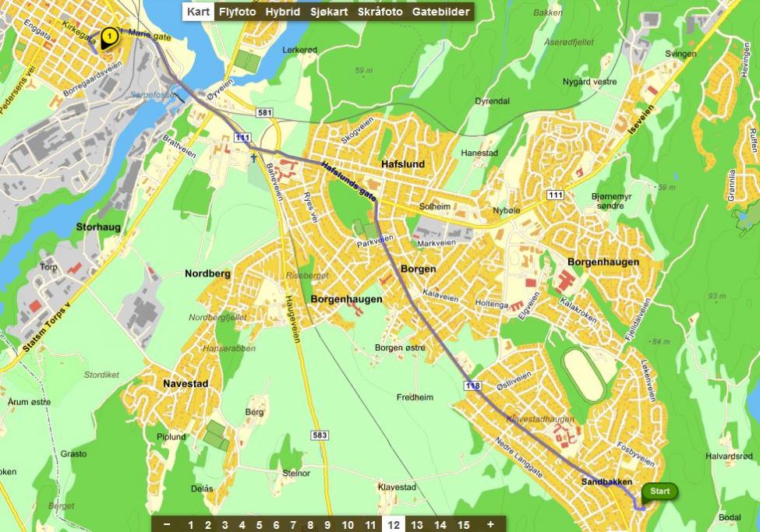760x532 pixels.
Task: Click the Nygård vestre label
Action: click(x=589, y=82)
